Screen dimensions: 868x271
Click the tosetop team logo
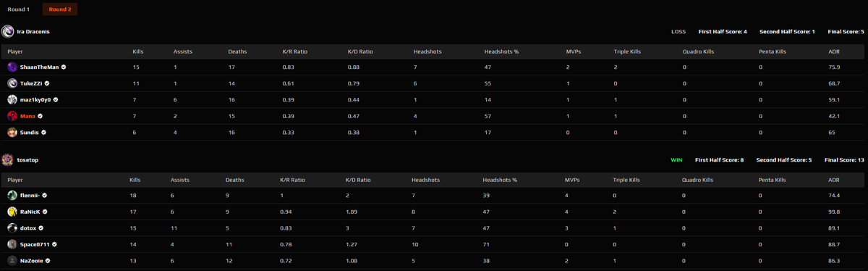coord(7,159)
